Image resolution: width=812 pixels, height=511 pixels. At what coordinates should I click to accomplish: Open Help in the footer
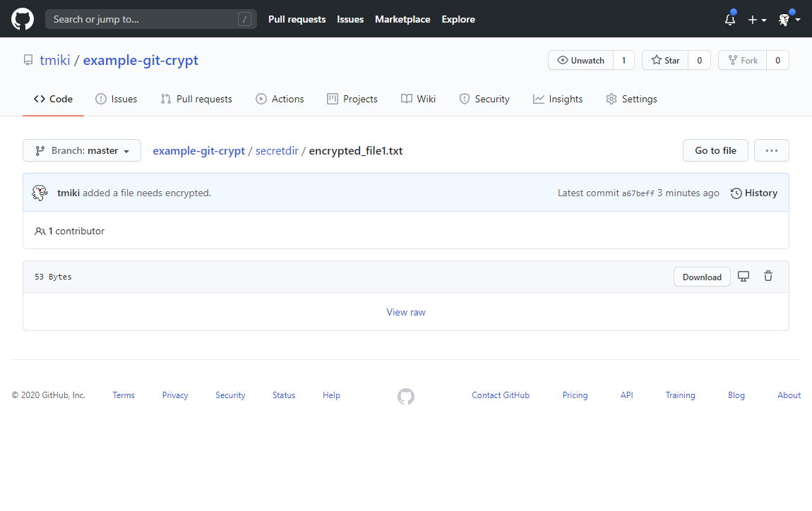point(331,395)
